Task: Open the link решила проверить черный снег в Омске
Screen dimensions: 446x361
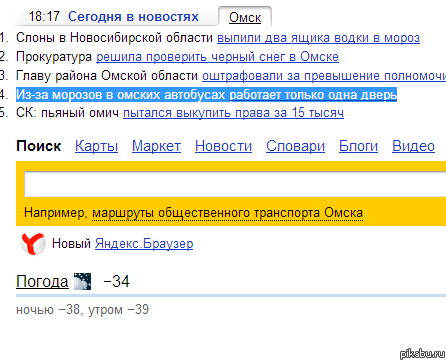Action: (217, 57)
